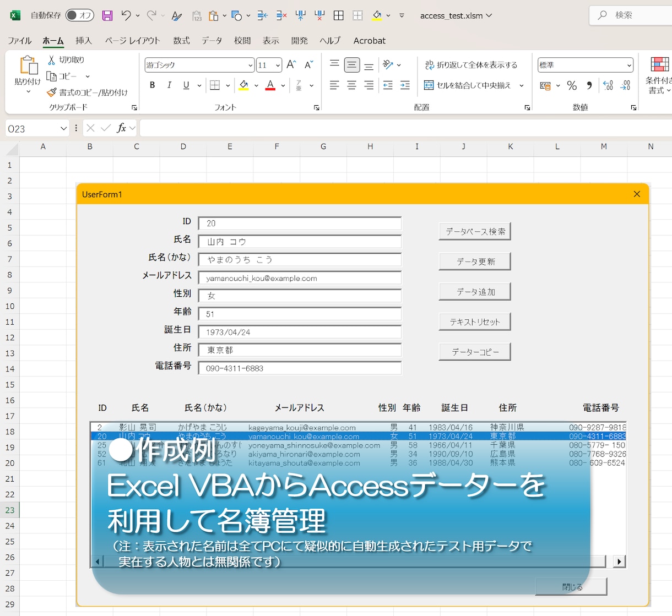Click the data add button
The image size is (672, 616).
pyautogui.click(x=475, y=291)
